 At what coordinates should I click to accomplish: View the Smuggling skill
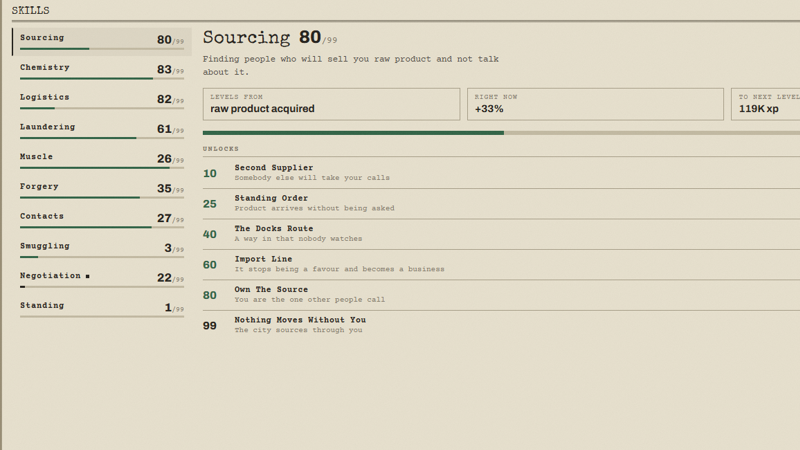click(x=102, y=249)
